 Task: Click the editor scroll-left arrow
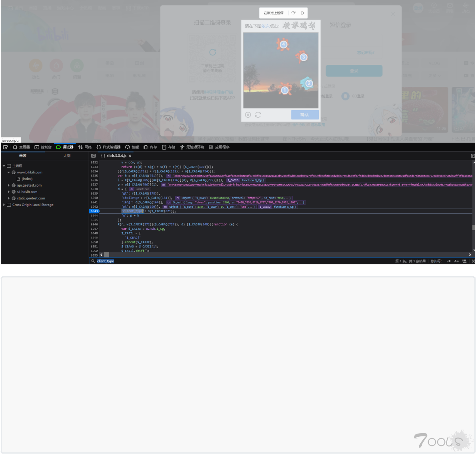point(101,255)
